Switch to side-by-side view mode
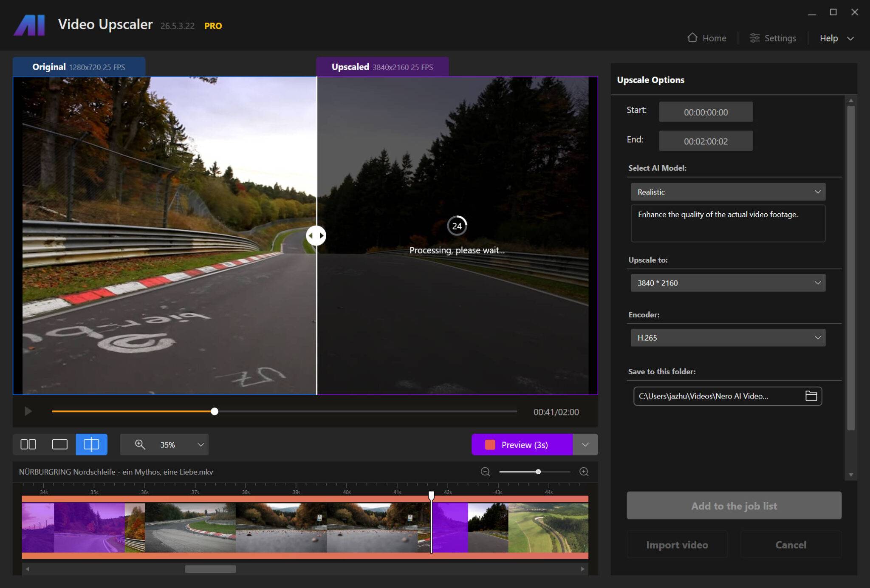The width and height of the screenshot is (870, 588). pos(28,444)
